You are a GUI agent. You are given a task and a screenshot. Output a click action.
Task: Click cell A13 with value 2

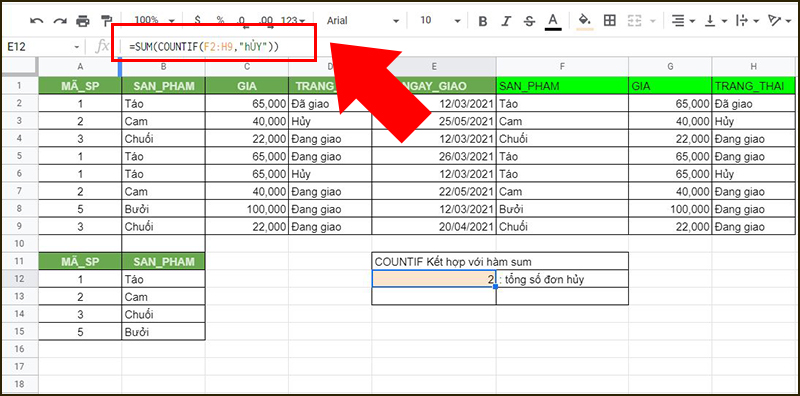pyautogui.click(x=80, y=296)
